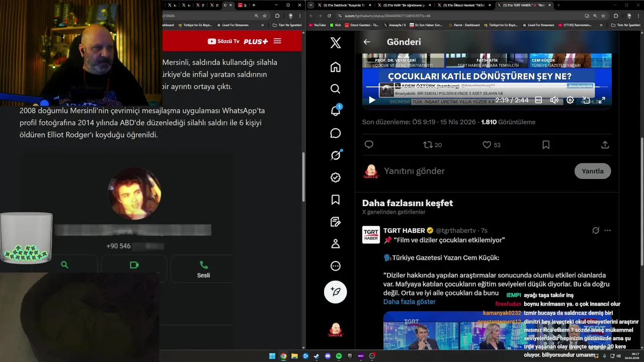Open Grok icon in X sidebar

pos(336,155)
